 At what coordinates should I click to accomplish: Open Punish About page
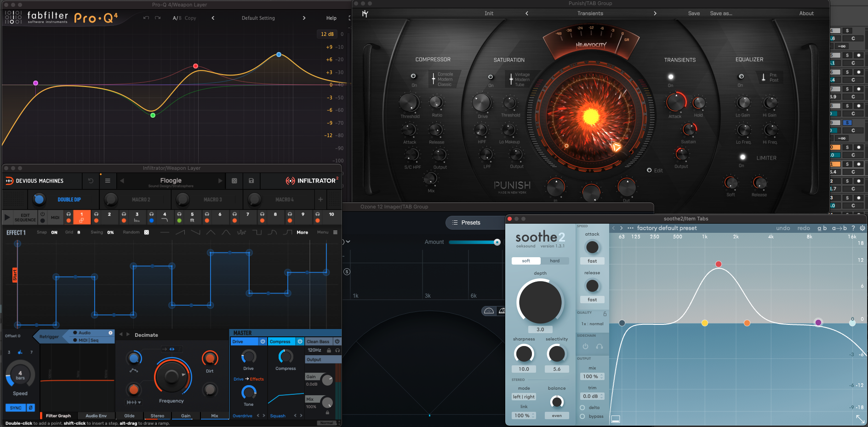[806, 13]
